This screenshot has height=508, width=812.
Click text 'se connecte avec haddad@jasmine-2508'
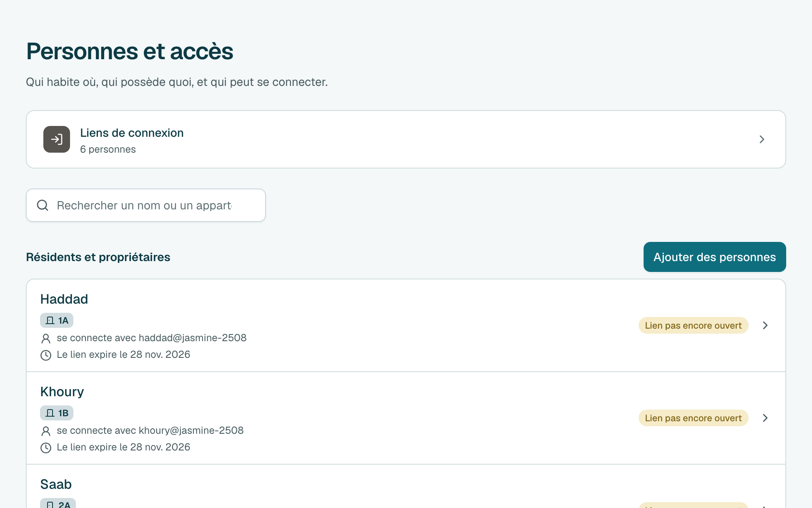pos(152,338)
